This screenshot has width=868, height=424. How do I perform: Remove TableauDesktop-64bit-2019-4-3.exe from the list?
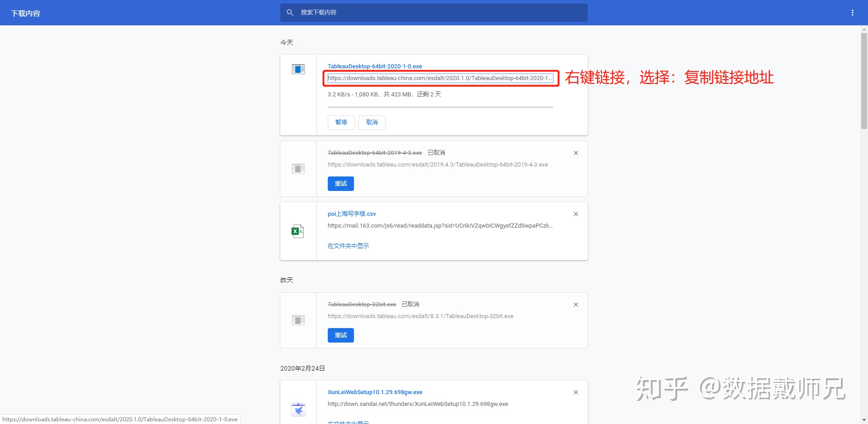(x=576, y=153)
